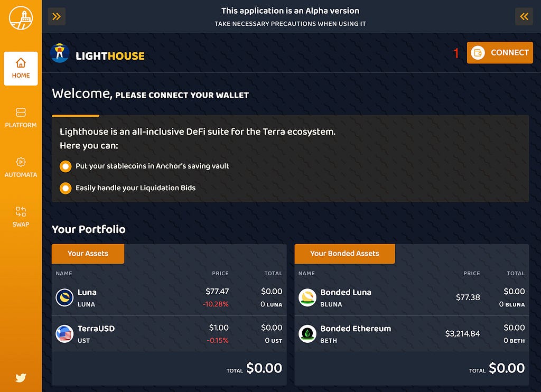The image size is (541, 392).
Task: Click the wallet icon inside Connect button
Action: coord(478,52)
